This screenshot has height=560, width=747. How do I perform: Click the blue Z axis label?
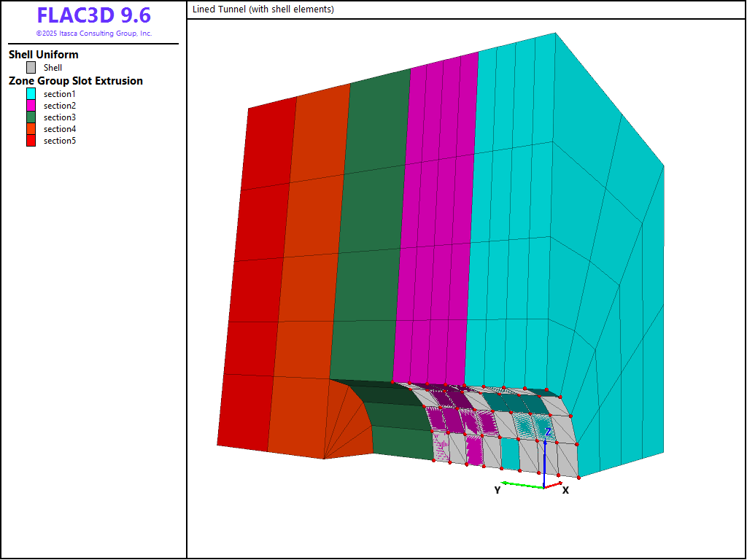(548, 432)
